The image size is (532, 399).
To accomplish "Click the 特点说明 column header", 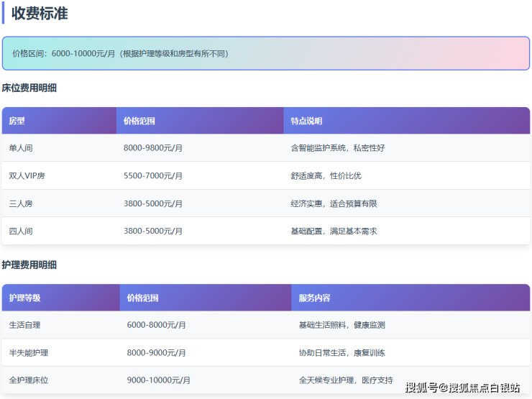I will (x=306, y=121).
